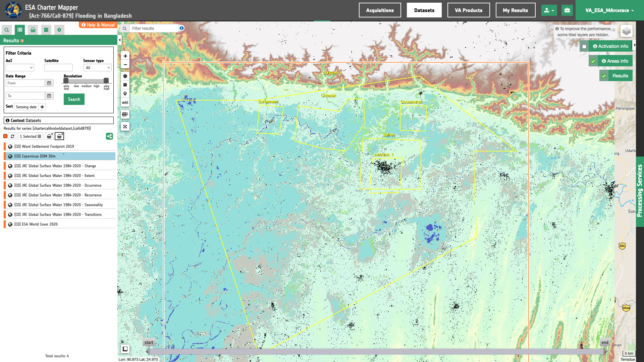Focus the Satellite input field
The height and width of the screenshot is (362, 644).
click(x=58, y=68)
